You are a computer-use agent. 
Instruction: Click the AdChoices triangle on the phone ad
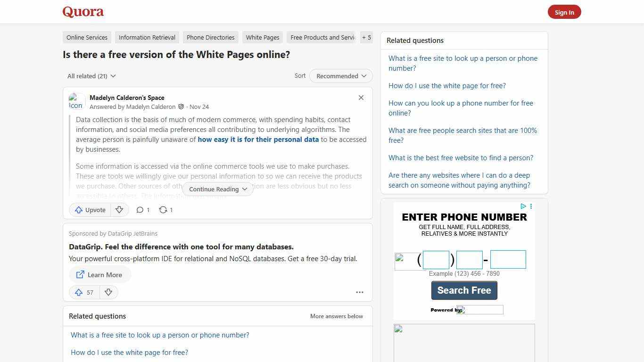[x=523, y=206]
